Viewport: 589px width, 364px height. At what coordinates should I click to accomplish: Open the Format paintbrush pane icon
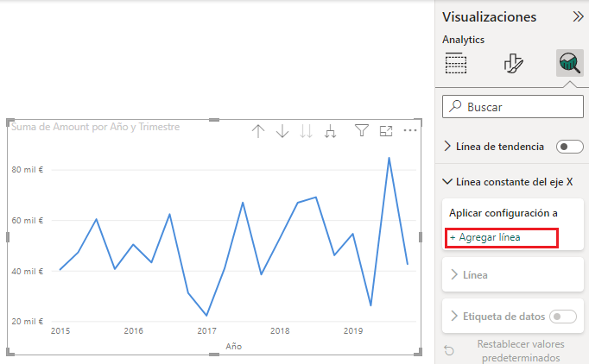pyautogui.click(x=513, y=63)
